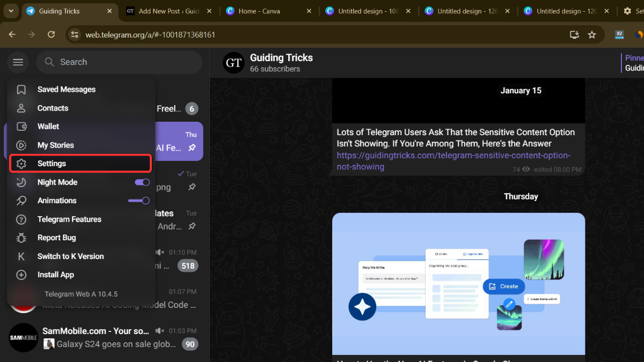Toggle Night Mode off

tap(141, 182)
